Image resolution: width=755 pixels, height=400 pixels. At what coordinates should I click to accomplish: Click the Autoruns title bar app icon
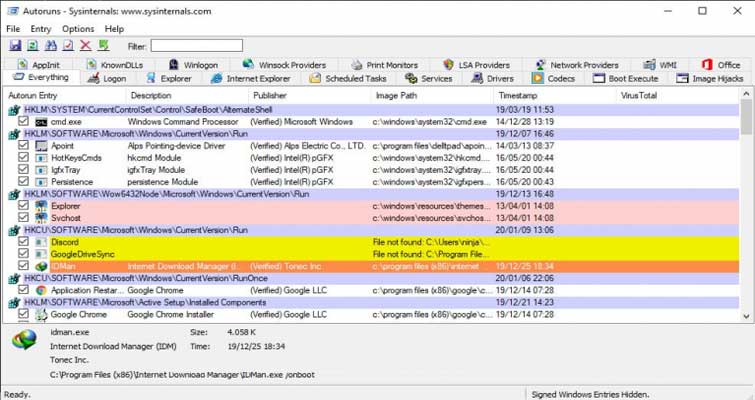13,11
